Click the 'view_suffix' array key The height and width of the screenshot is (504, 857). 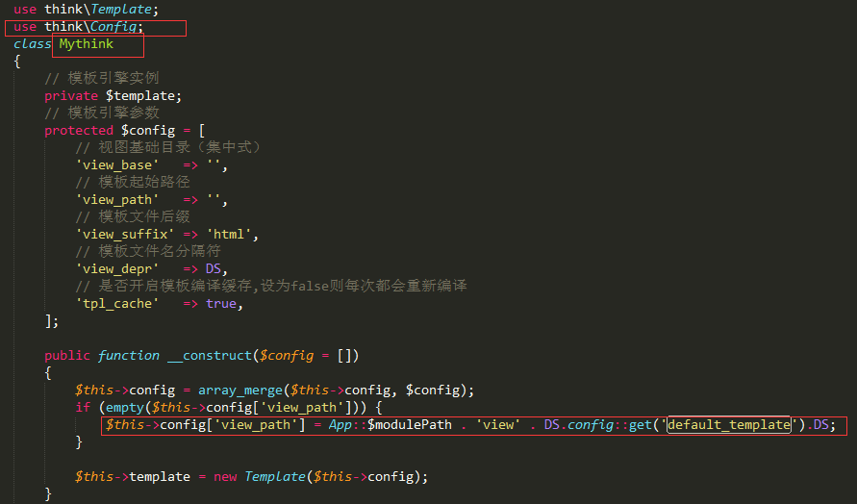[125, 234]
